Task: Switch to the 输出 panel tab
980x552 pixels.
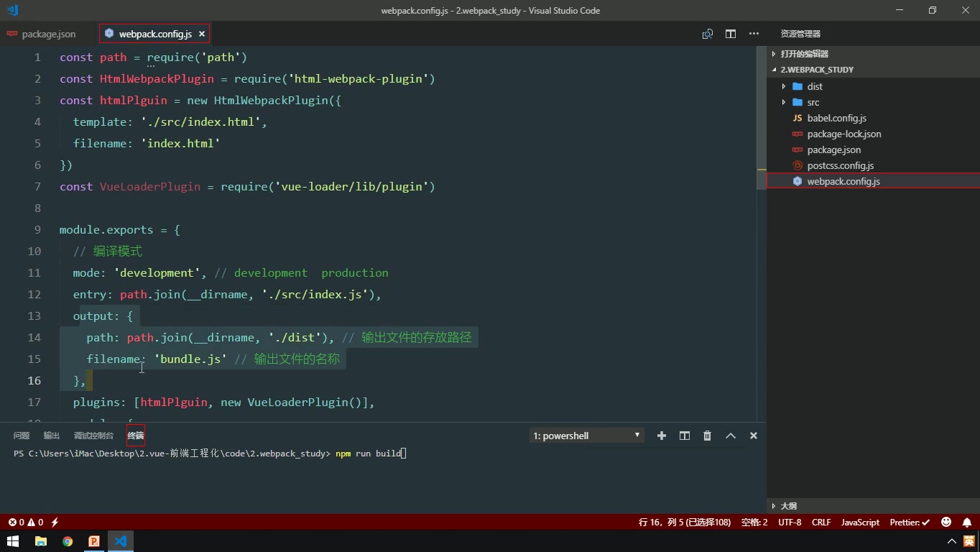Action: click(x=52, y=436)
